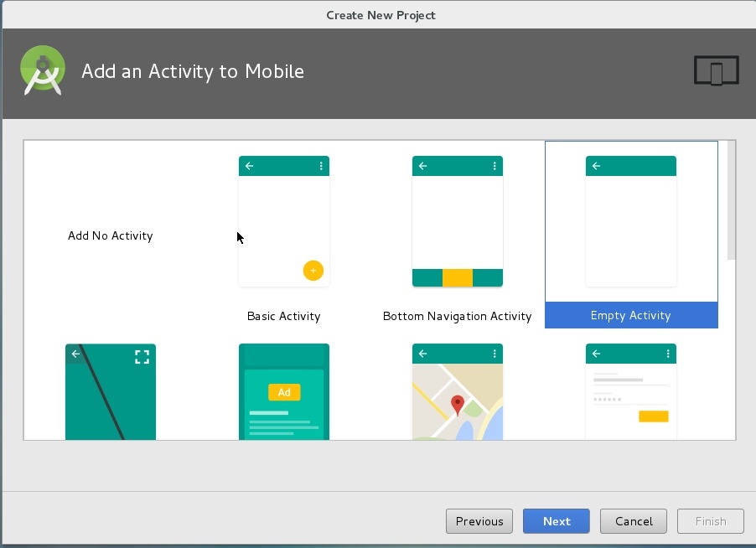Screen dimensions: 756x548
Task: Click the Android Studio logo icon
Action: pos(42,71)
